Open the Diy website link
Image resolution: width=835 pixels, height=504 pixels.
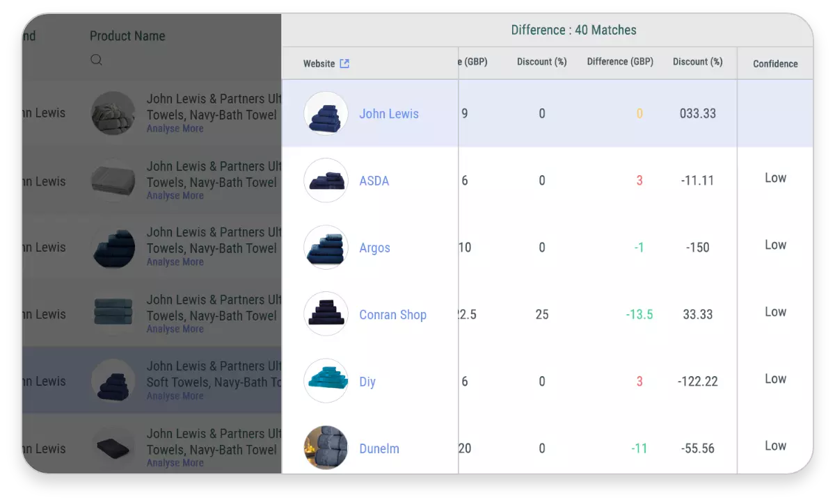(x=367, y=382)
